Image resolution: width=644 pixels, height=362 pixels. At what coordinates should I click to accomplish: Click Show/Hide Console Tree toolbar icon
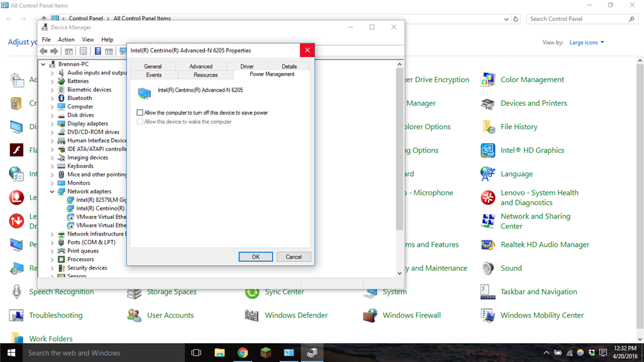(x=69, y=52)
